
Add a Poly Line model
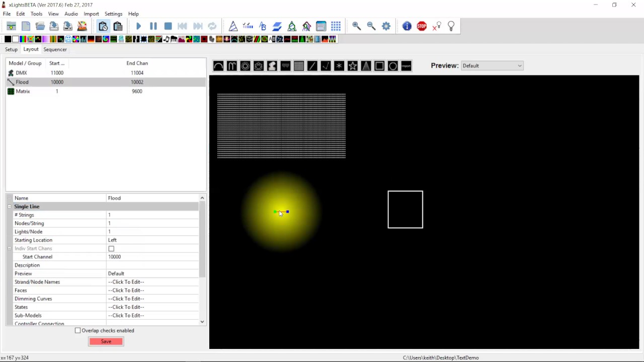point(326,66)
